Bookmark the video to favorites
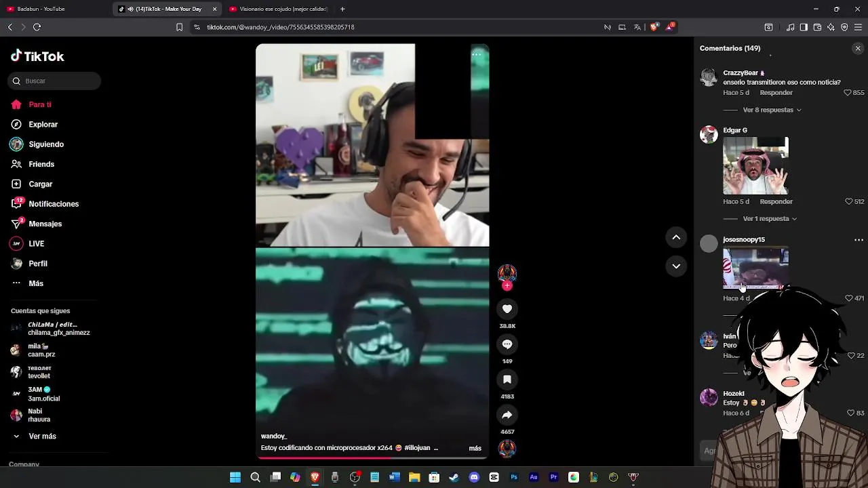Screen dimensions: 868x488 pyautogui.click(x=507, y=380)
